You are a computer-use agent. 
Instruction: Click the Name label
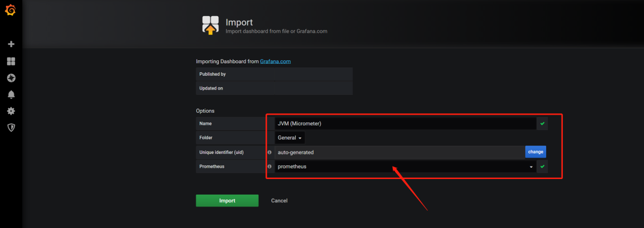(x=205, y=124)
